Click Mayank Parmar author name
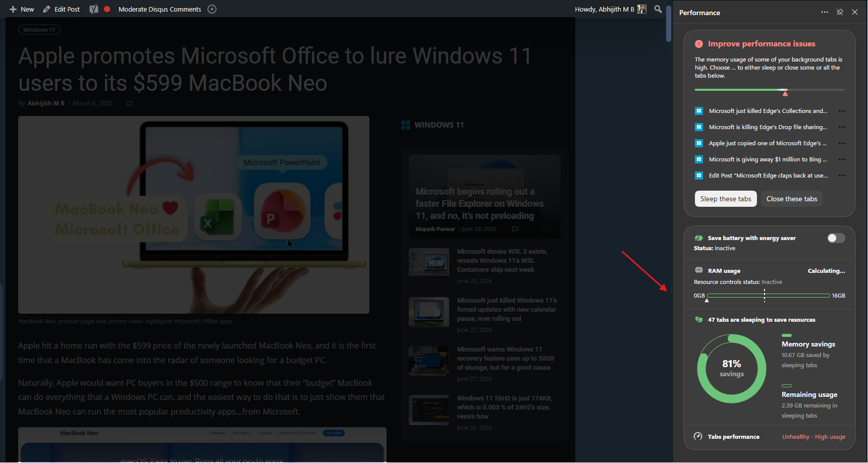 435,229
